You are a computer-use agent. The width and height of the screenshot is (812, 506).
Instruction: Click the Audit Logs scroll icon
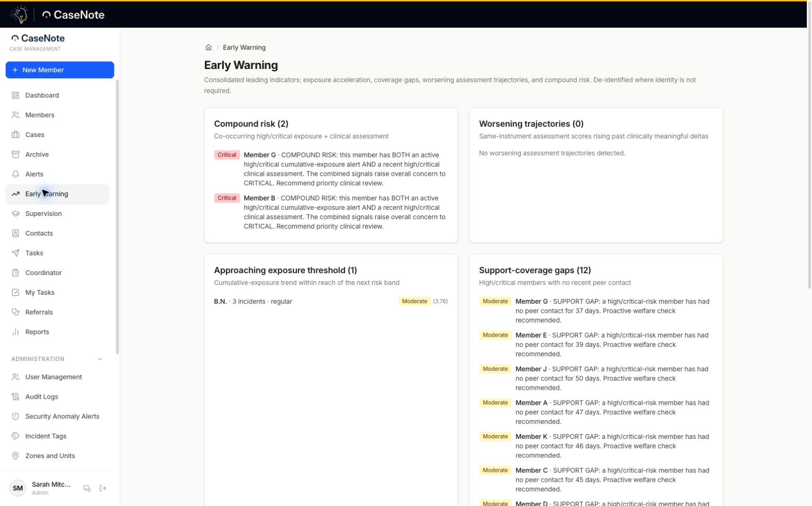[x=16, y=397]
